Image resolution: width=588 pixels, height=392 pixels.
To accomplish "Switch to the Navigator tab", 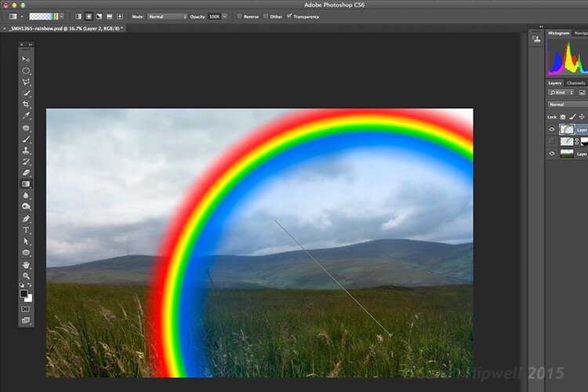I will tap(580, 33).
